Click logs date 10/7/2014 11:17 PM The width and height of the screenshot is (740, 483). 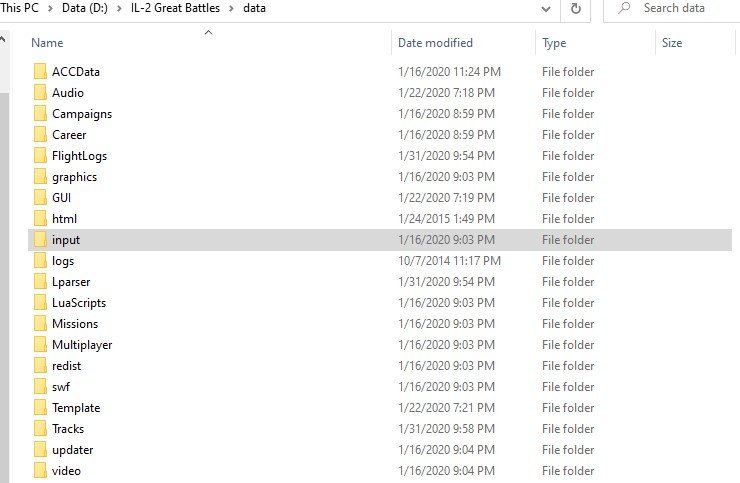(x=449, y=261)
